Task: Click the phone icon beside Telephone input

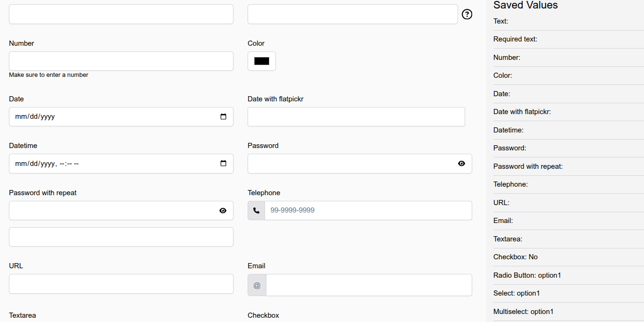Action: 256,210
